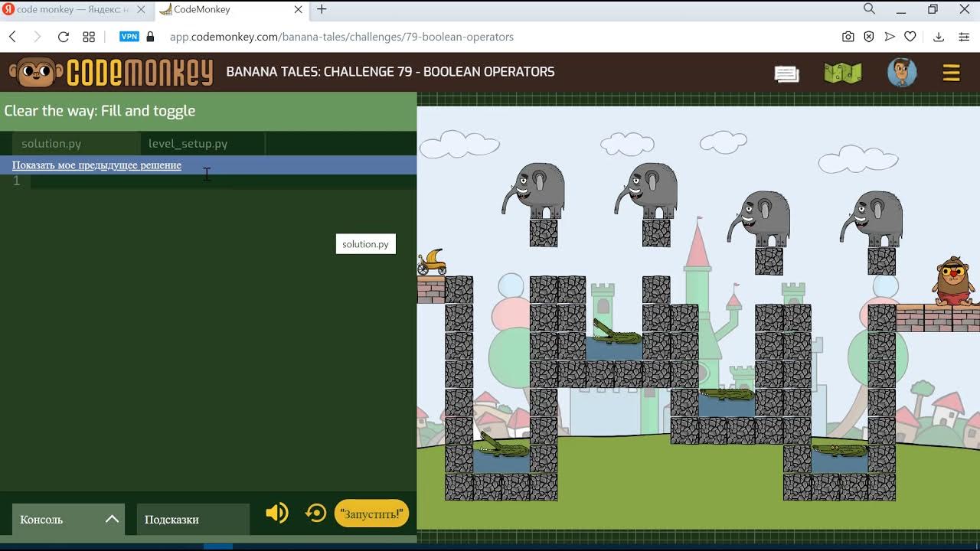The image size is (980, 551).
Task: Select the rightmost elephant
Action: pos(872,220)
